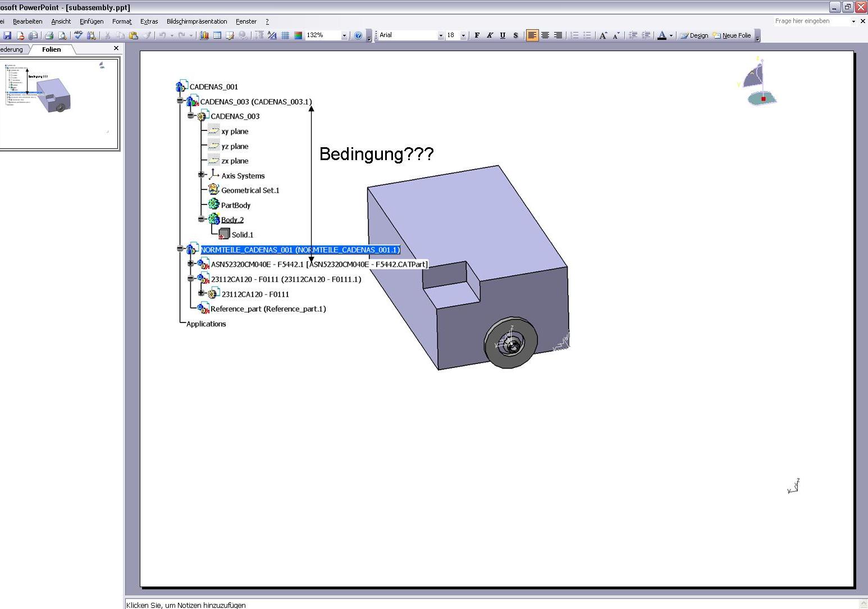Image resolution: width=868 pixels, height=609 pixels.
Task: Open the ? help menu
Action: click(x=267, y=21)
